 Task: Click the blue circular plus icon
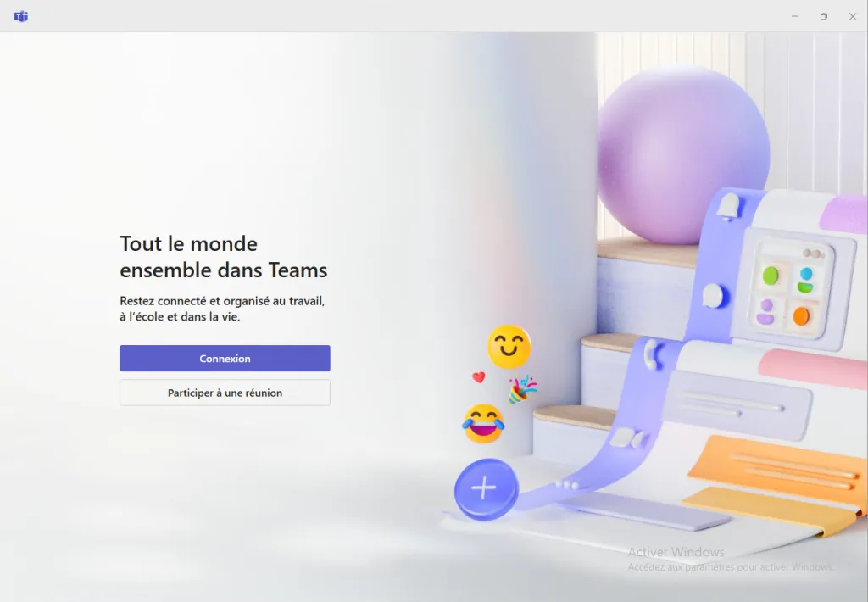click(x=486, y=489)
